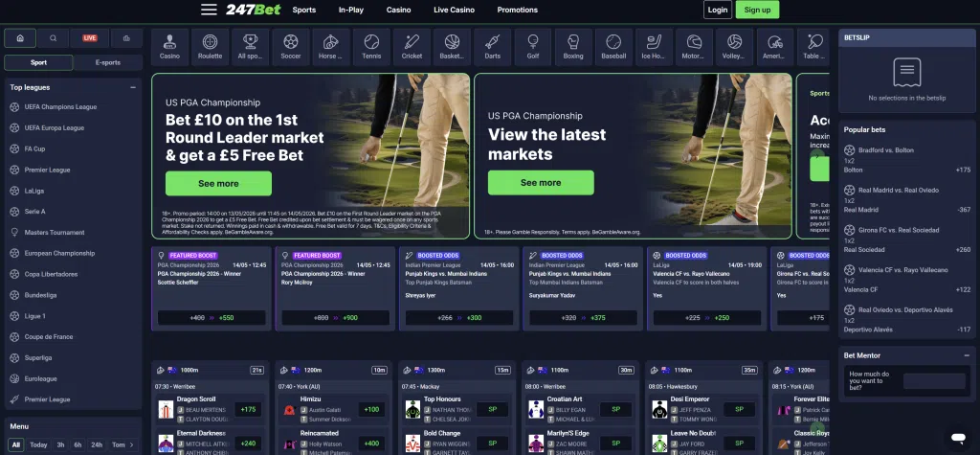Open Copa Libertadores league link
980x455 pixels.
52,275
